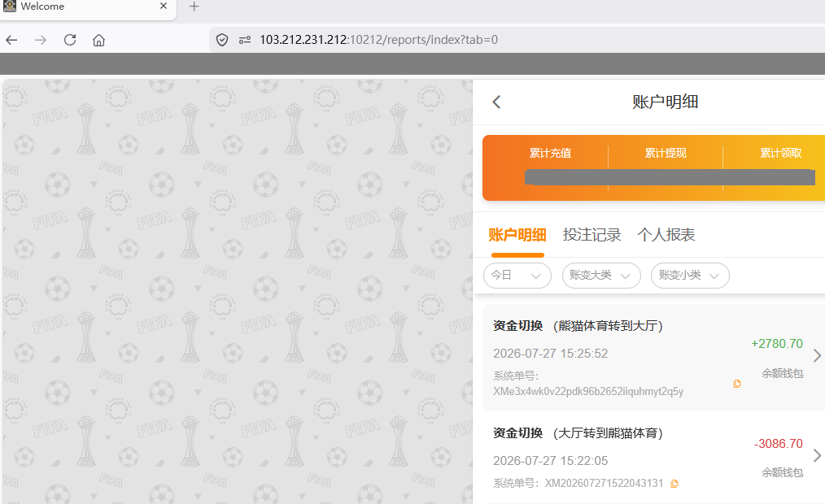Open the 账变小类 filter dropdown

pyautogui.click(x=690, y=276)
